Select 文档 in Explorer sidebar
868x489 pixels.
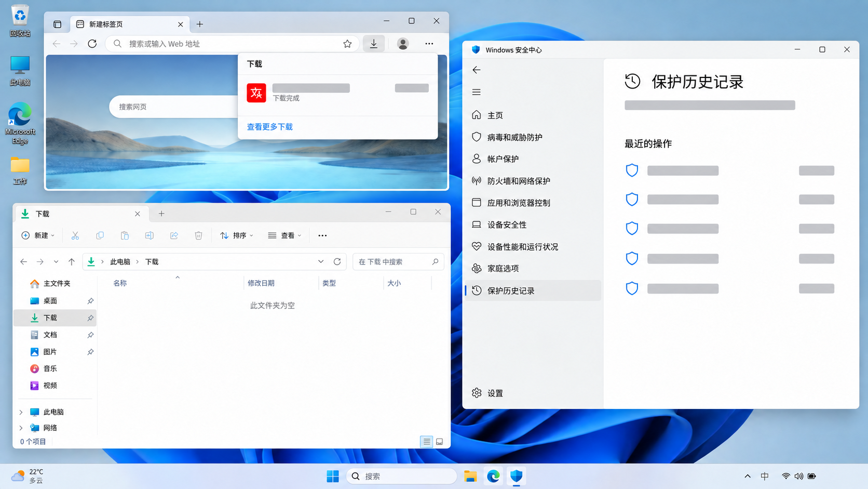coord(55,335)
